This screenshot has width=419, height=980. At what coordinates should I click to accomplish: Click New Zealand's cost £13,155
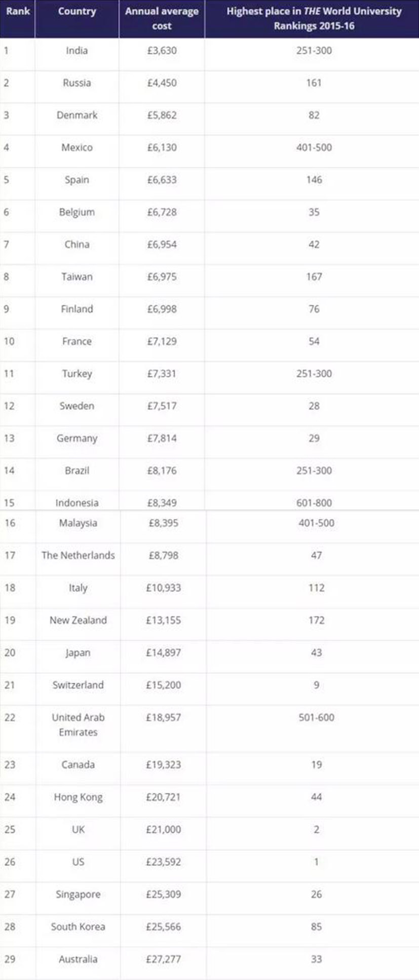click(x=163, y=620)
